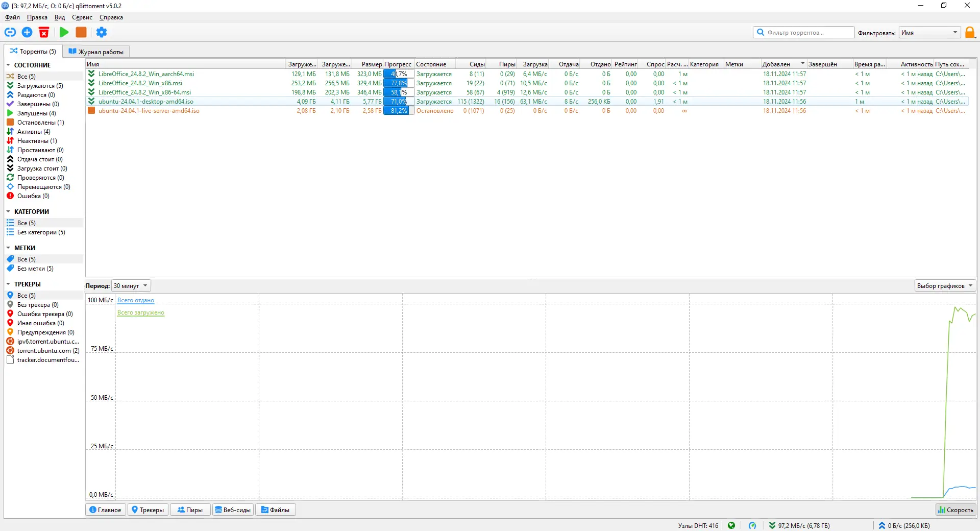Filter by torrent.ubuntu.com (2) tracker
The height and width of the screenshot is (531, 980).
coord(44,351)
